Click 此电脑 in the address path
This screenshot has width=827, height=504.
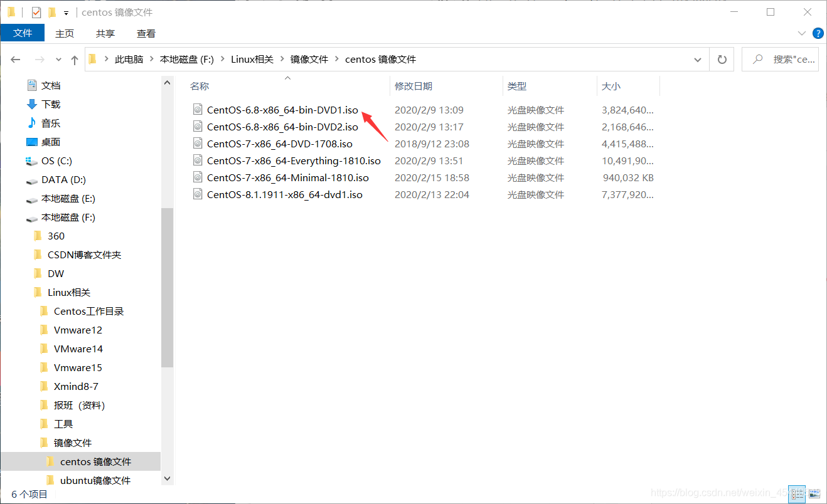[x=129, y=59]
